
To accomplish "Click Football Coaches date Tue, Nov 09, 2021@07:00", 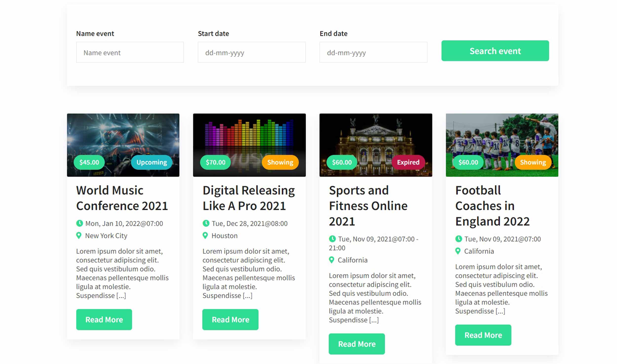I will (502, 239).
